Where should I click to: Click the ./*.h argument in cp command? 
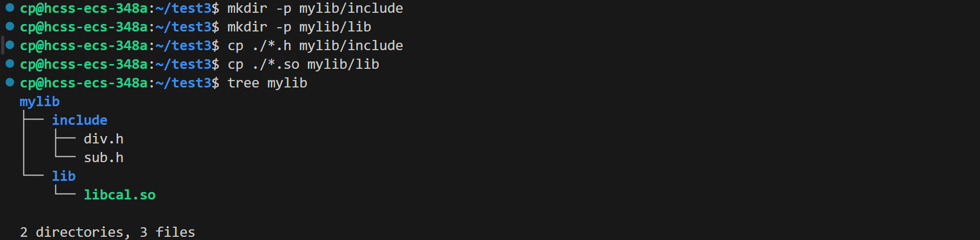coord(271,45)
